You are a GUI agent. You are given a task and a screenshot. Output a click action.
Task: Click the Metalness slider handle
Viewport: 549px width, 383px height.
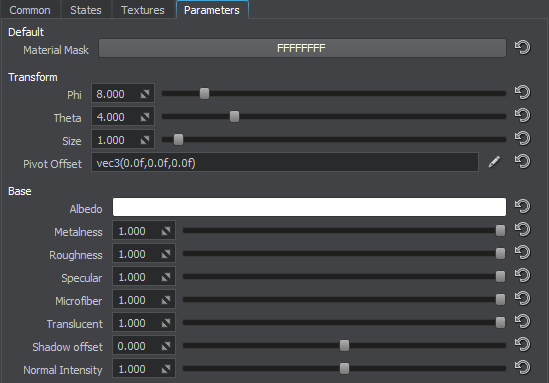pos(500,230)
